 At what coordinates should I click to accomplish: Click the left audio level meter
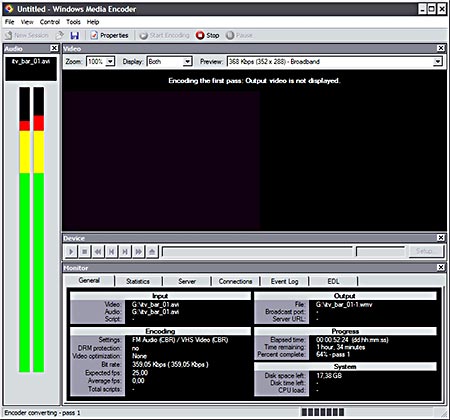(x=24, y=230)
